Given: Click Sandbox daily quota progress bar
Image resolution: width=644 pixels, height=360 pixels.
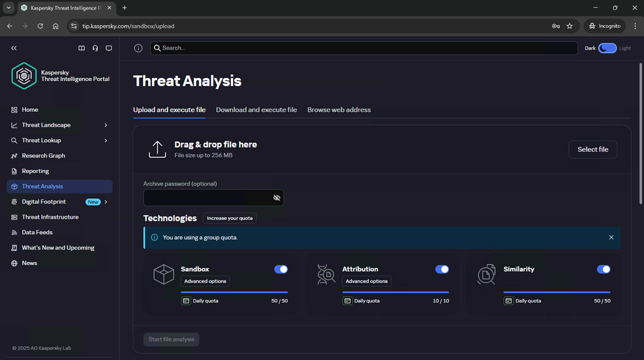Looking at the screenshot, I should 235,292.
